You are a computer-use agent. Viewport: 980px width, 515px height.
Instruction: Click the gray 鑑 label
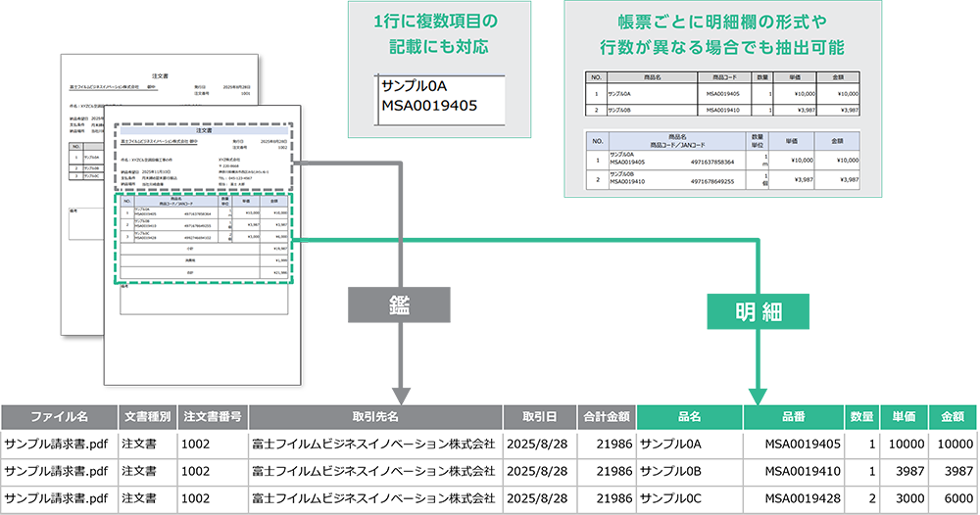point(400,306)
